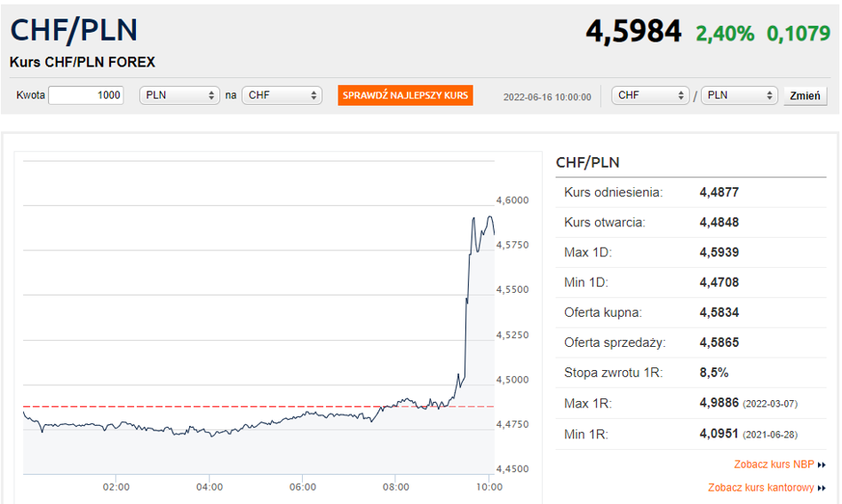Click the 4,6000 price label on chart
This screenshot has width=842, height=504.
click(x=512, y=201)
